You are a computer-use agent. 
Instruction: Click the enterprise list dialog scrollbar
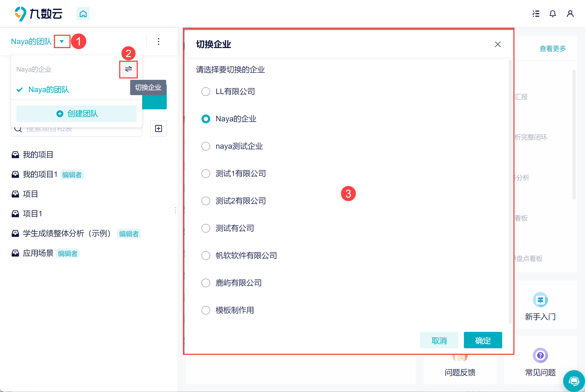pyautogui.click(x=510, y=191)
